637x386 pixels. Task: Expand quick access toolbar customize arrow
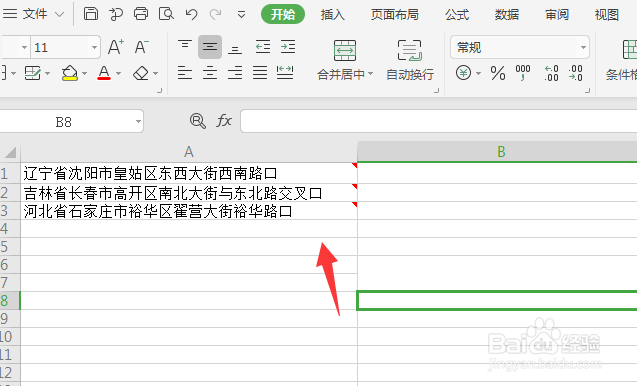[241, 15]
